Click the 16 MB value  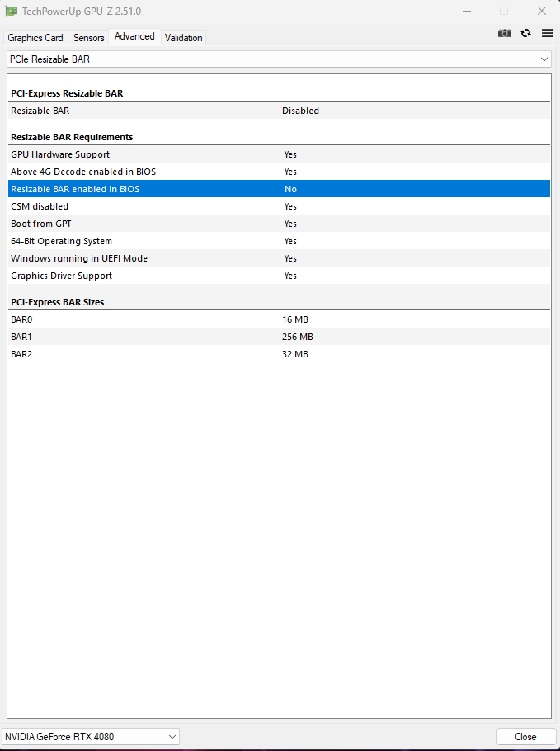[294, 319]
